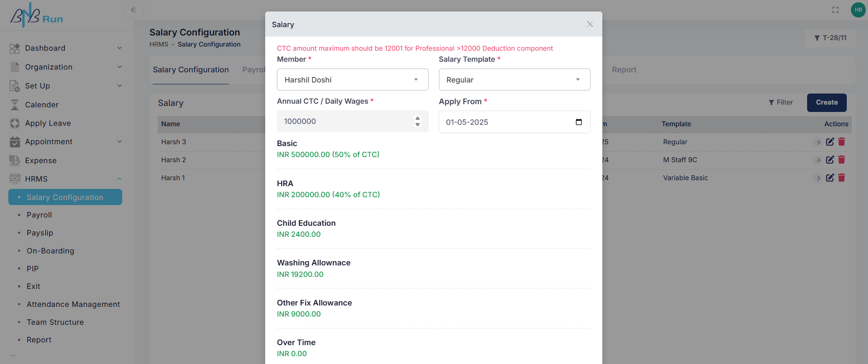Increase Annual CTC using the stepper arrow
868x364 pixels.
click(x=417, y=118)
